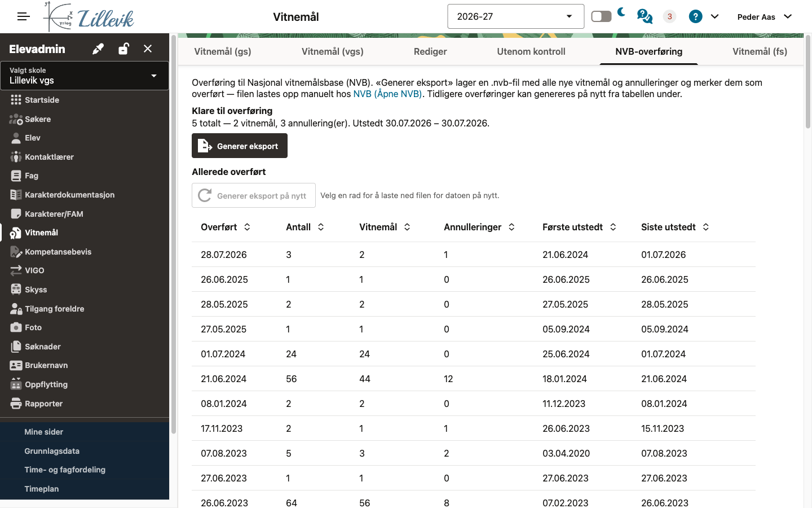Select row transferred 28.07.2026

(x=474, y=255)
